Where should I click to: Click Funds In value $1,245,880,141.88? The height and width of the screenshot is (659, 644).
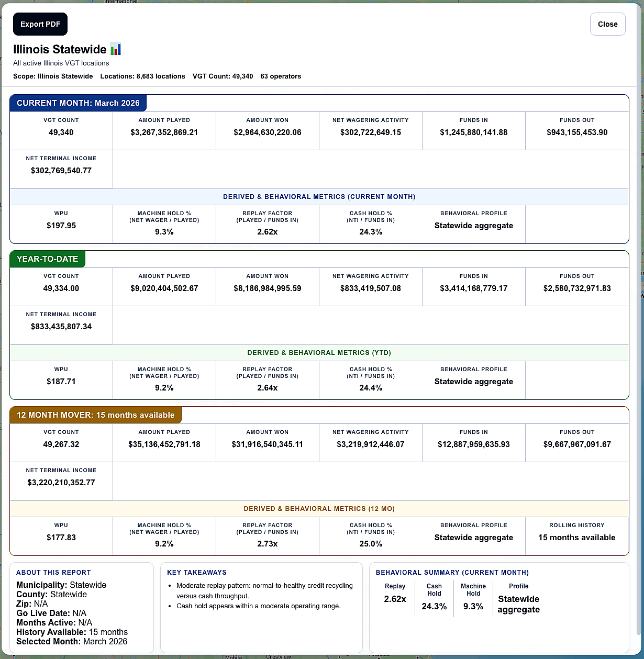pos(474,132)
